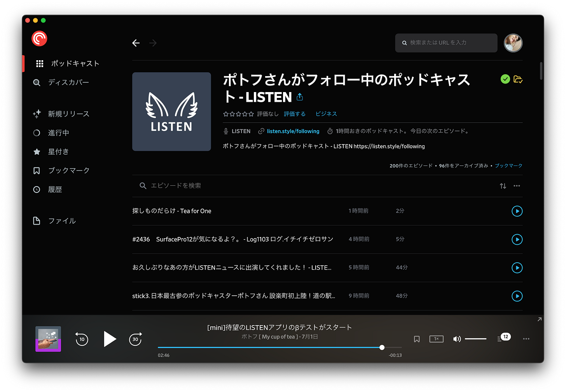Open ファイル in the sidebar
566x392 pixels.
(x=54, y=221)
